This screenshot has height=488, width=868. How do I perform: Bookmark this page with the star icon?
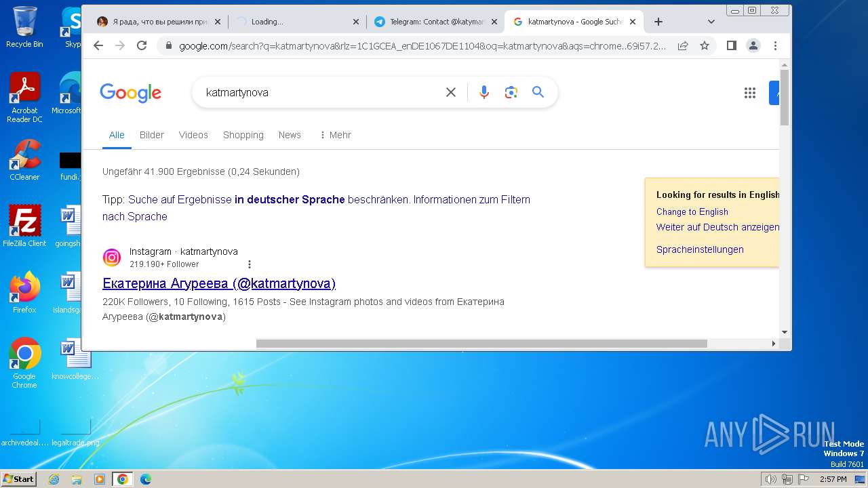(x=705, y=45)
